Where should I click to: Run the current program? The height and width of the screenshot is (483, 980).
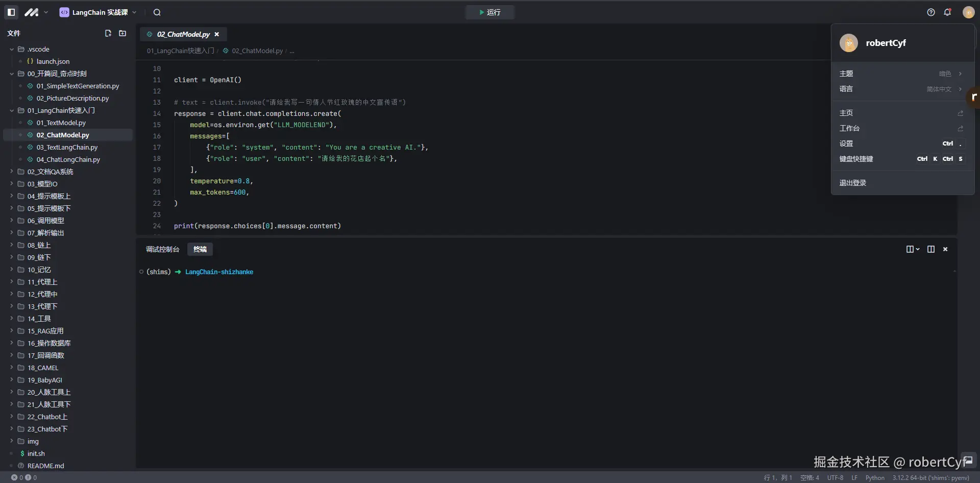(489, 12)
